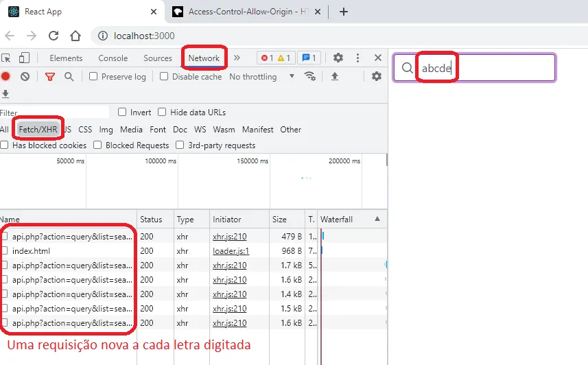Image resolution: width=588 pixels, height=365 pixels.
Task: Click the search box containing abcde
Action: (x=474, y=67)
